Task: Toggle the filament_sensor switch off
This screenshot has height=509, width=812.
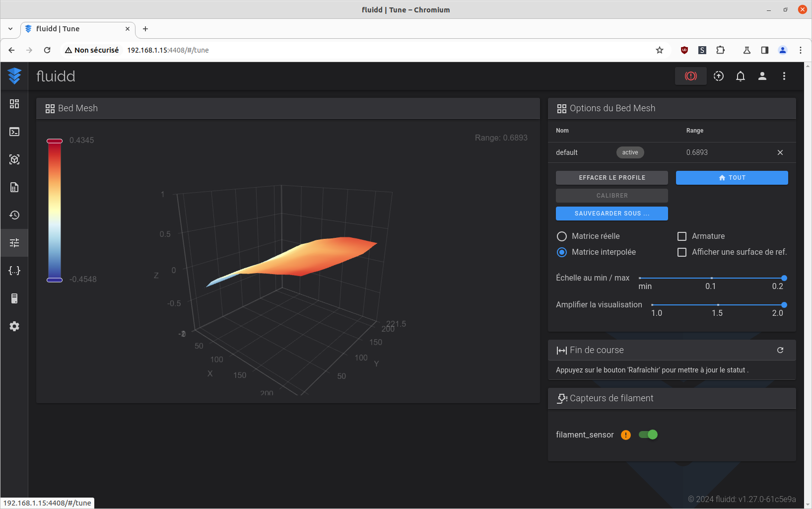Action: click(x=648, y=435)
